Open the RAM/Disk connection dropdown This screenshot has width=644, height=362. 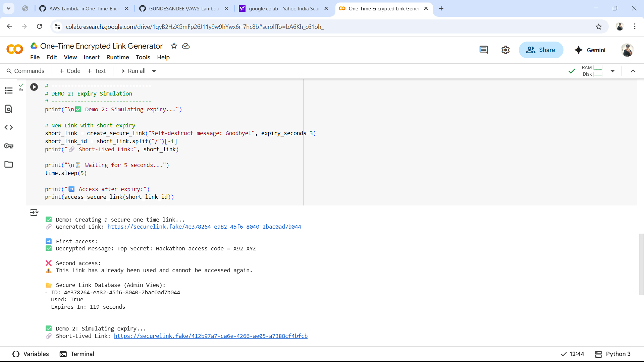pyautogui.click(x=612, y=71)
